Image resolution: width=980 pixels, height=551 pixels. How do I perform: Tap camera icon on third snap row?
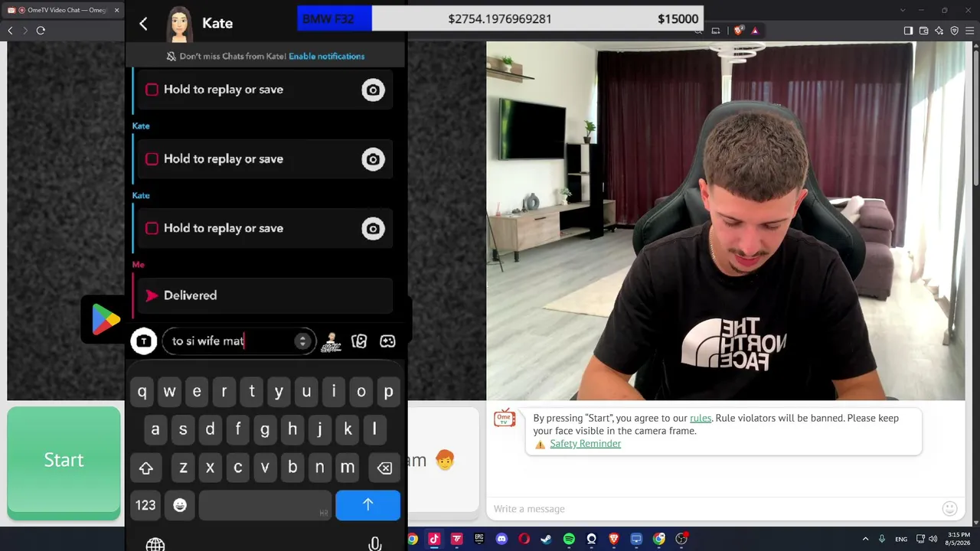click(x=373, y=229)
